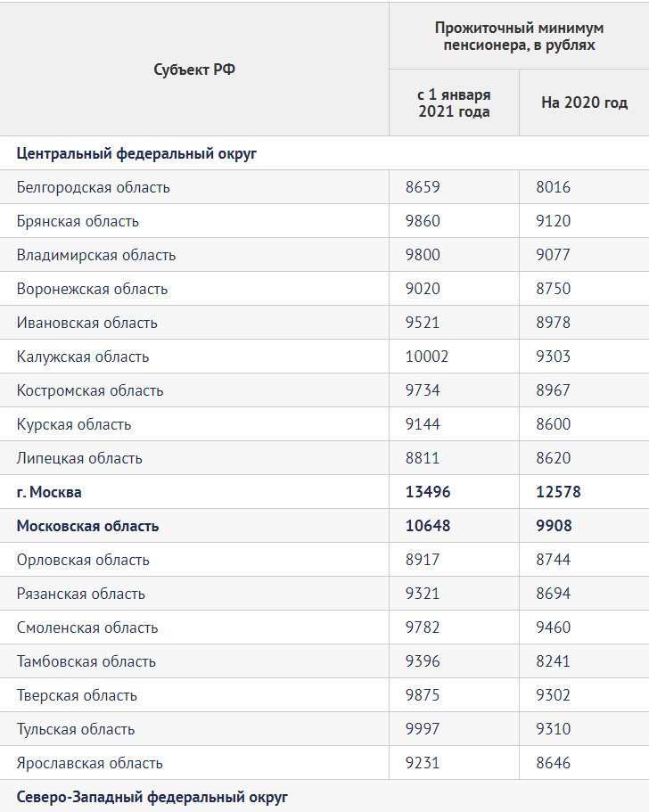Viewport: 649px width, 812px height.
Task: Click the "Субъект РФ" column header
Action: 194,70
